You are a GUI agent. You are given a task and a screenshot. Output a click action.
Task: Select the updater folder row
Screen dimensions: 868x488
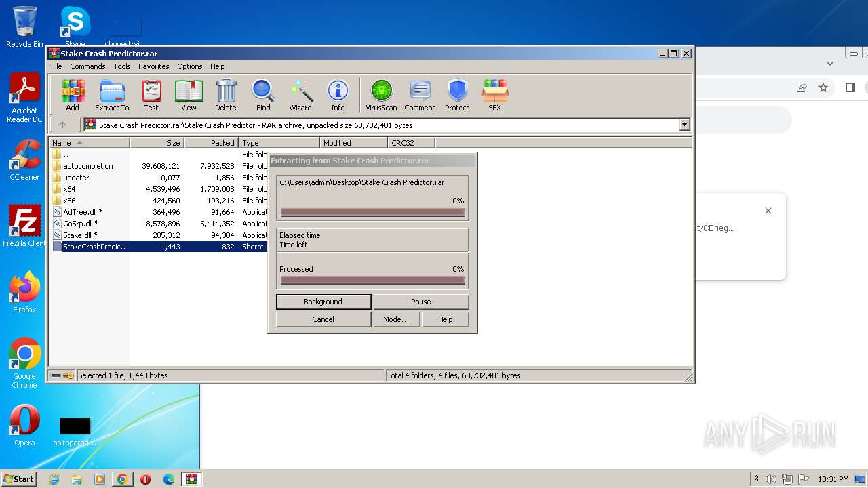pos(159,178)
